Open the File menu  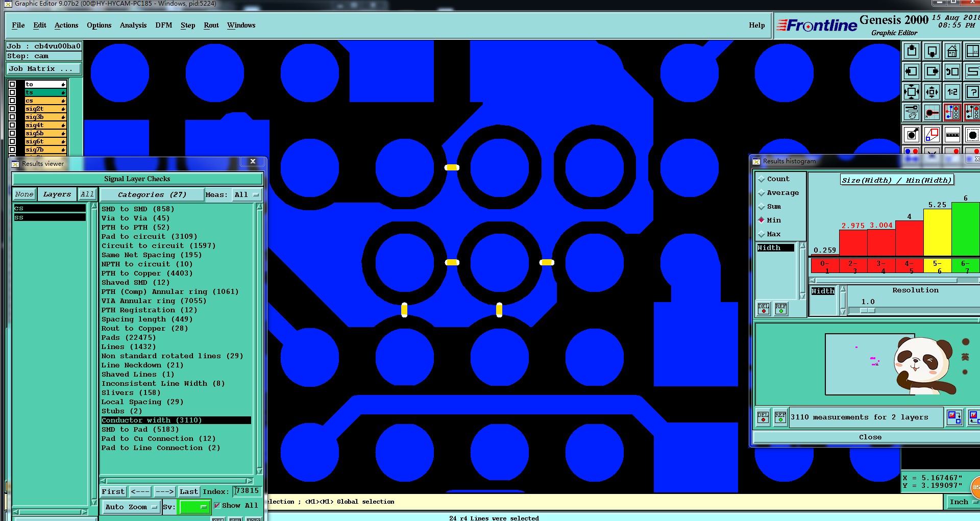click(18, 25)
